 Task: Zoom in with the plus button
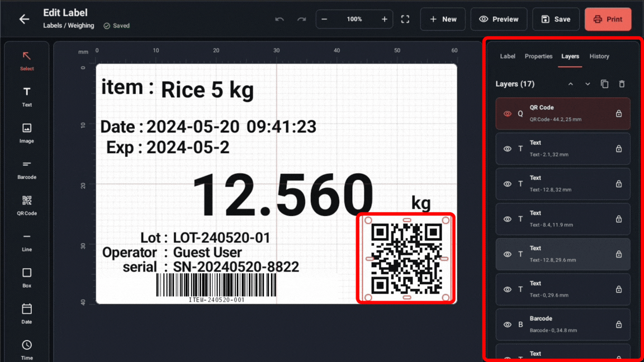tap(385, 20)
